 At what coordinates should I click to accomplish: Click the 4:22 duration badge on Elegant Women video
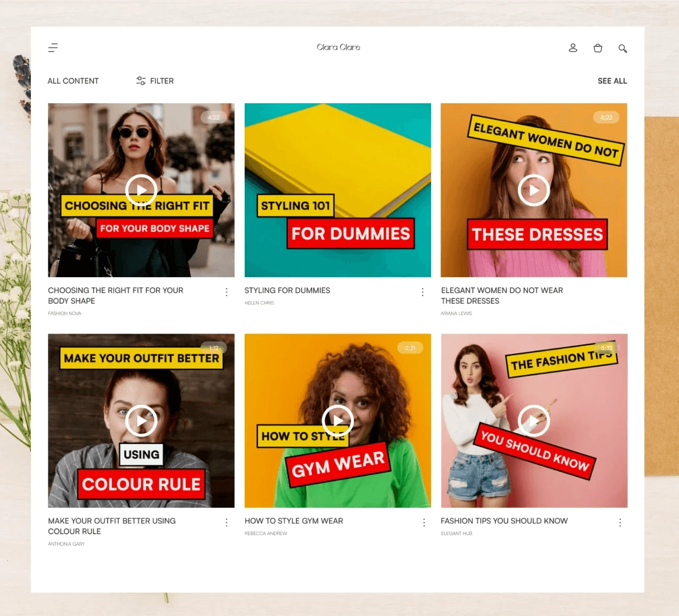(x=606, y=118)
